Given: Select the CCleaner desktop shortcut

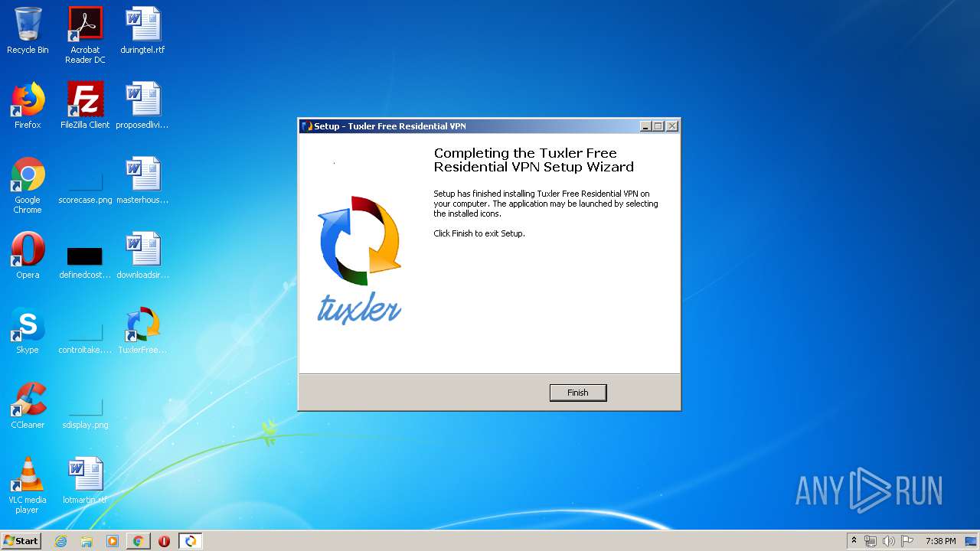Looking at the screenshot, I should tap(28, 406).
